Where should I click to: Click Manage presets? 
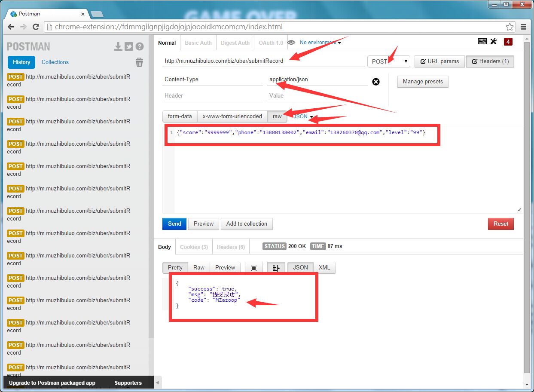tap(423, 82)
